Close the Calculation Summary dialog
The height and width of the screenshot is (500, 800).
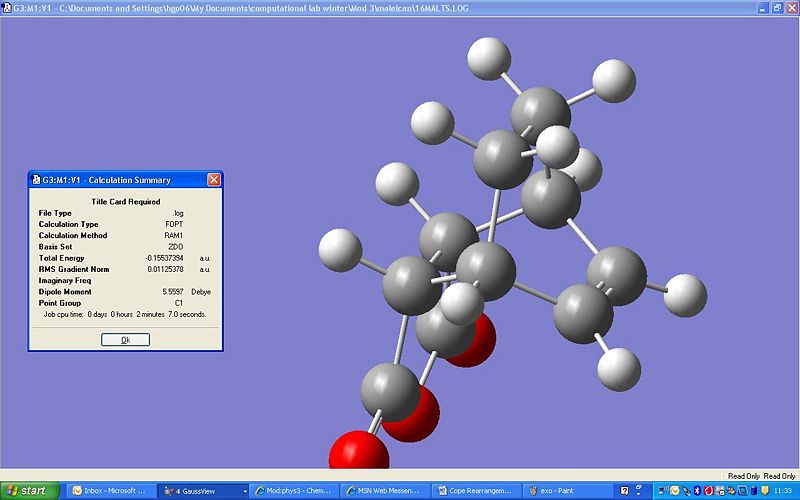pyautogui.click(x=213, y=180)
